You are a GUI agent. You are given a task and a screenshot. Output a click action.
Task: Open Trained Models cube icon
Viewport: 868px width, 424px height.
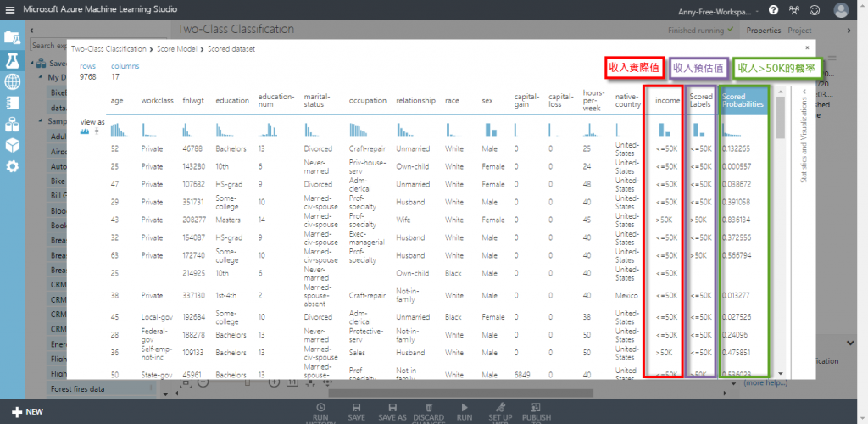click(x=12, y=145)
